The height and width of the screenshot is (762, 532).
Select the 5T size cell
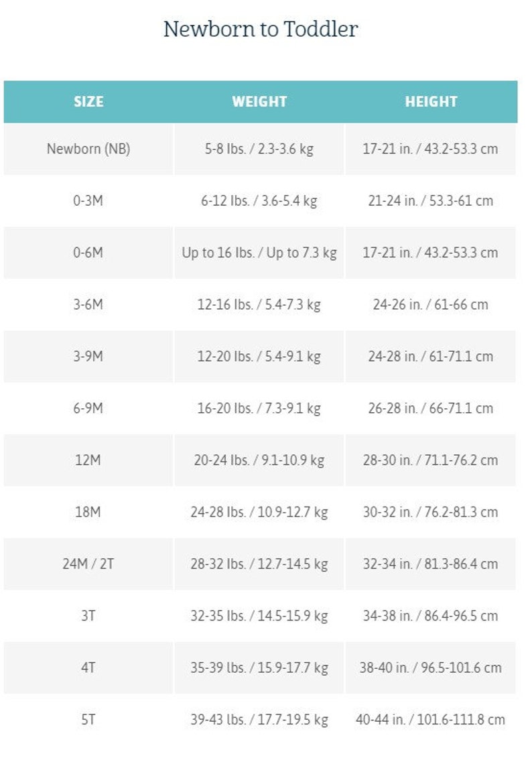point(88,720)
